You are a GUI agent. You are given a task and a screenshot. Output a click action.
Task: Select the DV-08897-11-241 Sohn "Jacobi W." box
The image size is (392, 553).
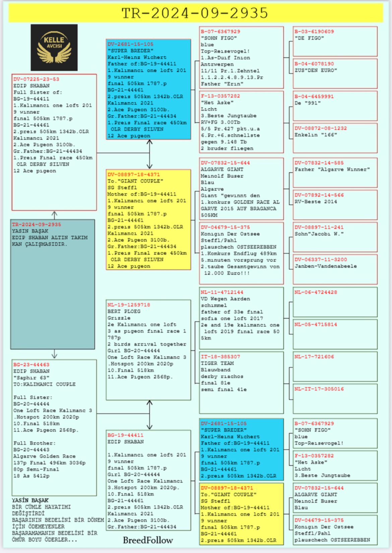[x=335, y=237]
